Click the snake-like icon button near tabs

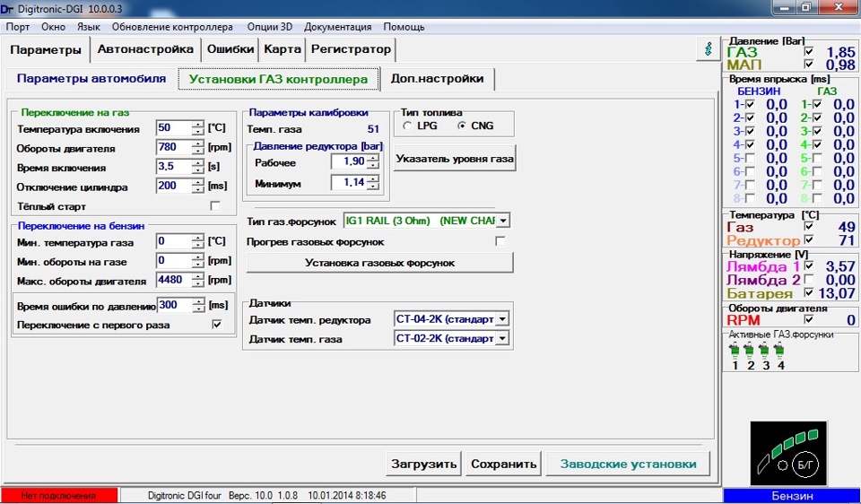click(709, 48)
